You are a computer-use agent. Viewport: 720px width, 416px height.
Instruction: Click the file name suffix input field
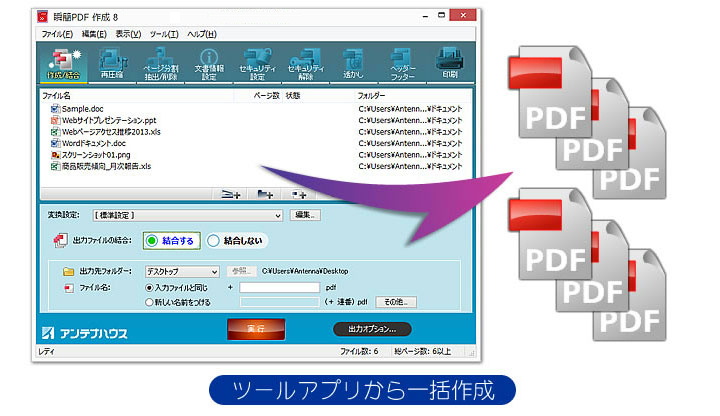[x=279, y=287]
